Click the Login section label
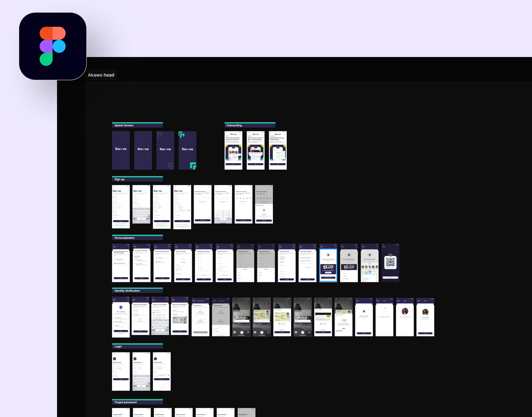Viewport: 532px width, 417px height. 118,346
